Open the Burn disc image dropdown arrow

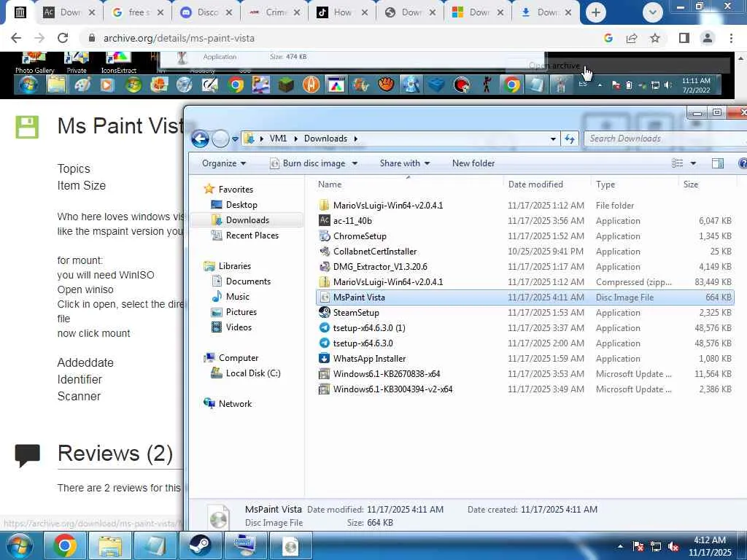pos(355,163)
